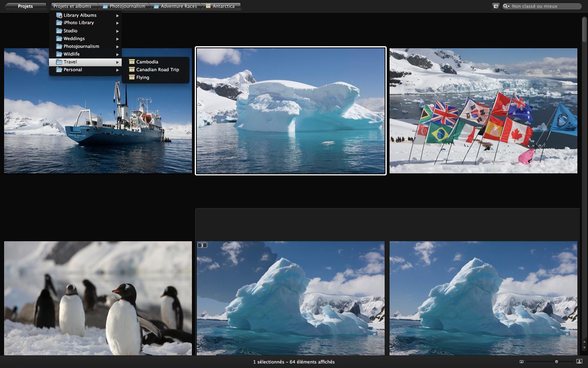The image size is (588, 368).
Task: Click the Antarctica project in path bar
Action: 223,6
